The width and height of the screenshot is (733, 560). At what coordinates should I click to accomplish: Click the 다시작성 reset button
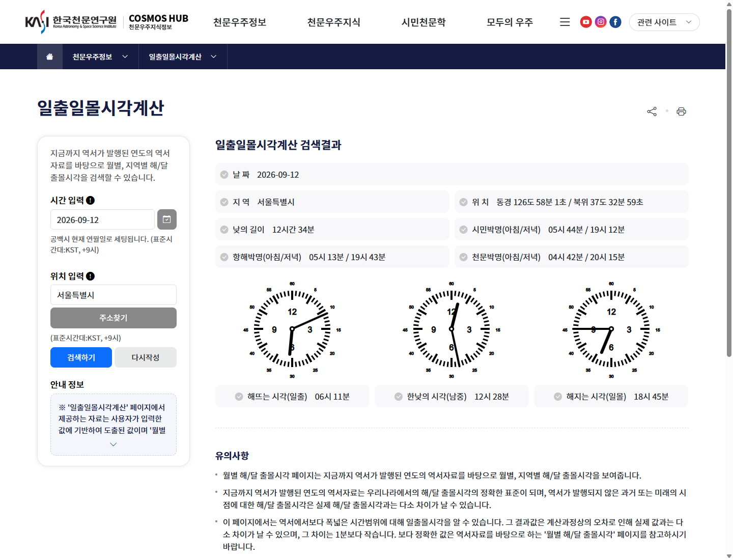click(146, 357)
